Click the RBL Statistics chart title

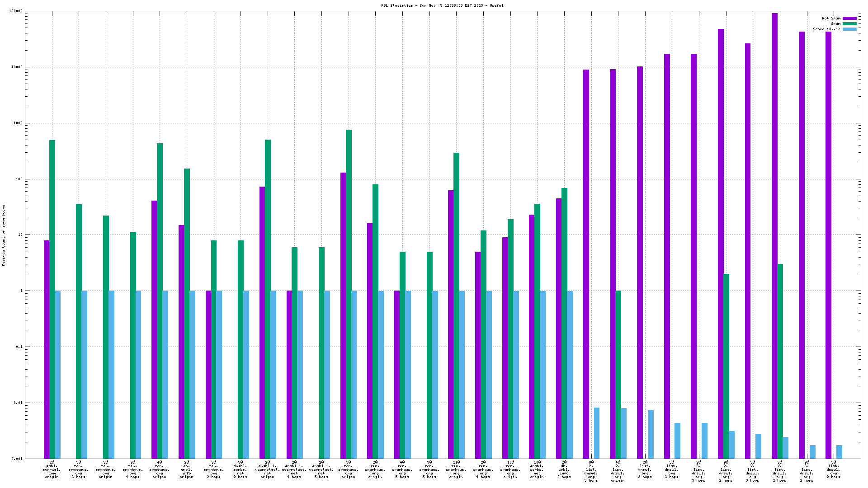point(442,5)
